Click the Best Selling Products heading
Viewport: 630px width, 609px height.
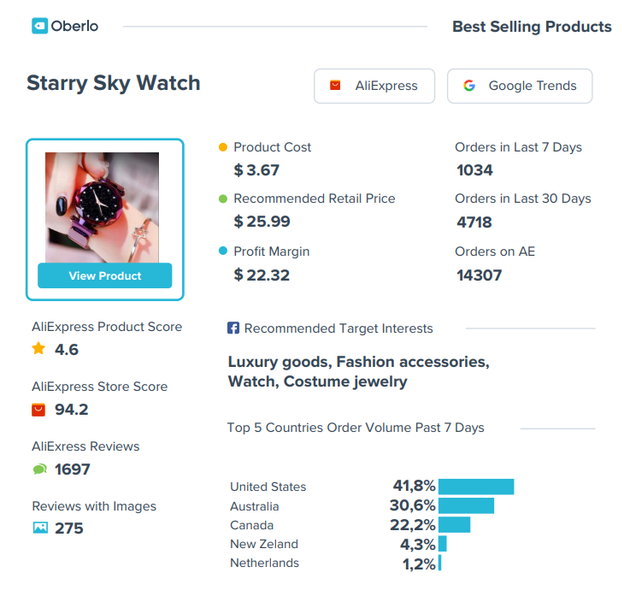click(x=531, y=27)
